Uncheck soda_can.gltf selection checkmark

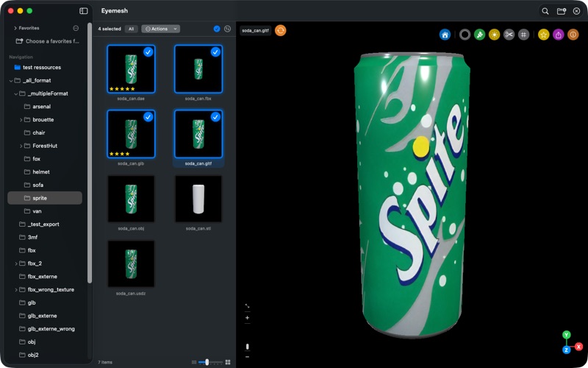pos(215,117)
